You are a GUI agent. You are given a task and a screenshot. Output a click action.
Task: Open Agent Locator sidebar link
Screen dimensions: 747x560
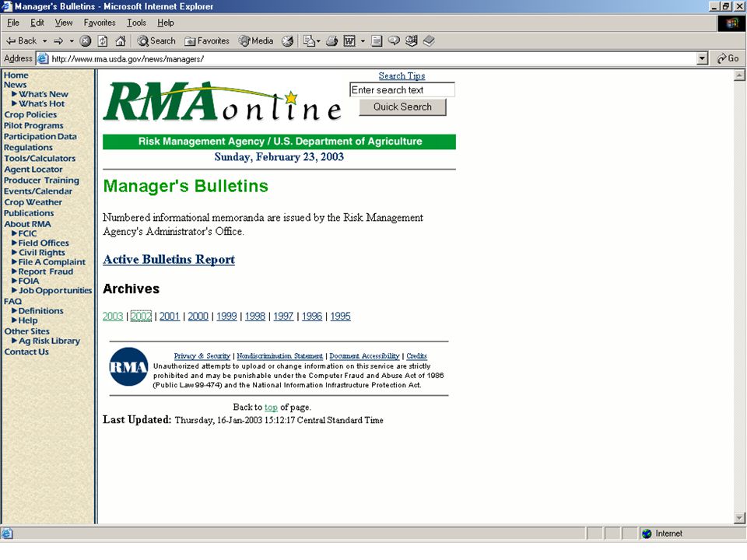pos(33,170)
